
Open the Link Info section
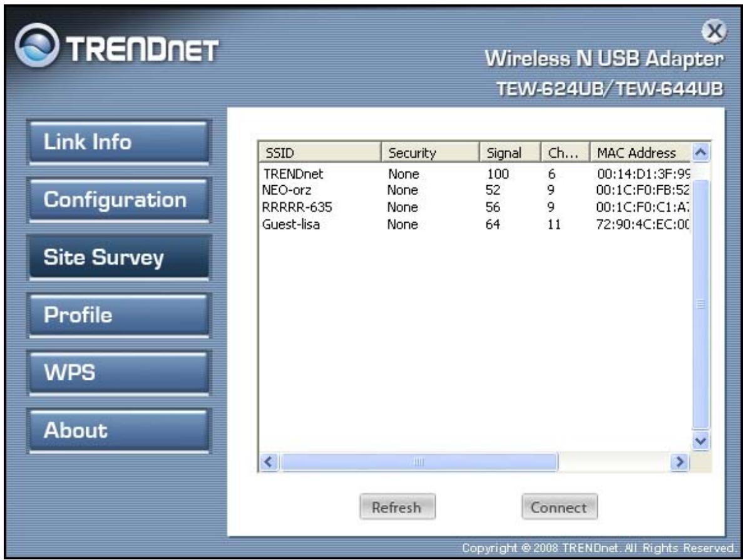(118, 142)
